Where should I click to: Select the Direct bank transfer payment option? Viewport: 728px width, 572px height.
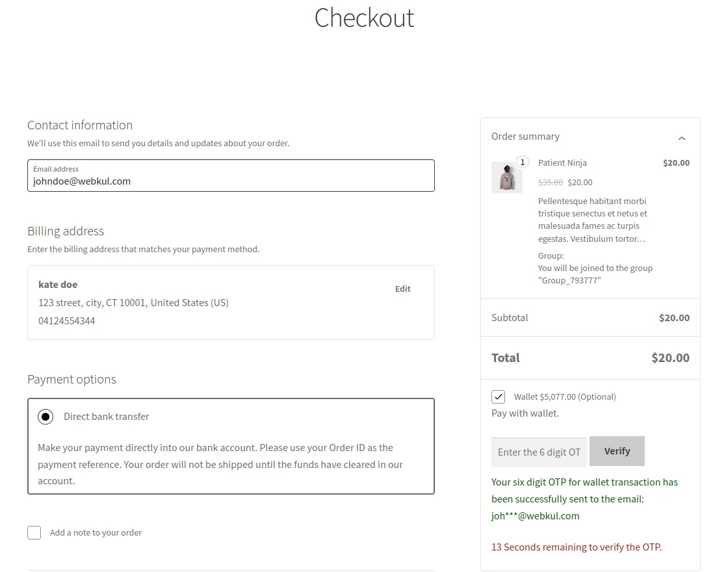[x=45, y=417]
